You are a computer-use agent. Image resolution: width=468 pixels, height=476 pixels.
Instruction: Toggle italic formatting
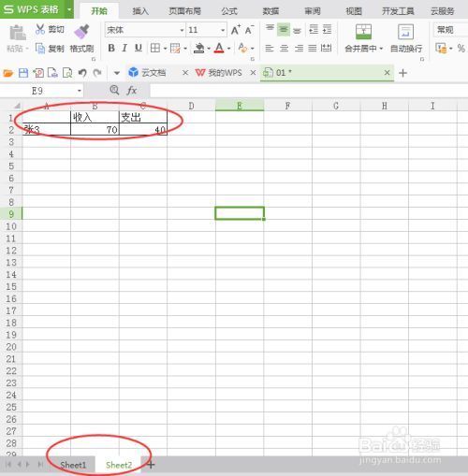click(x=124, y=48)
